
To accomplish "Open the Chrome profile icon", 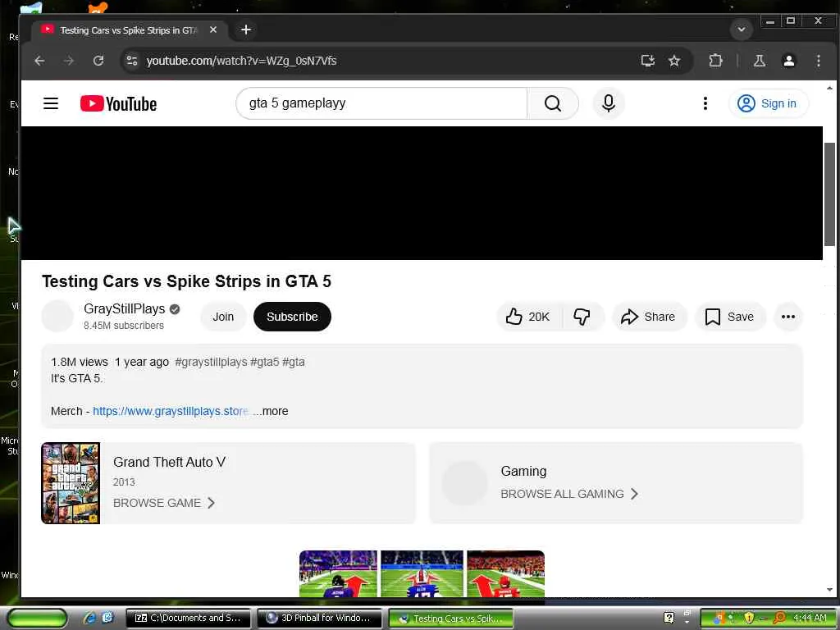I will (788, 61).
